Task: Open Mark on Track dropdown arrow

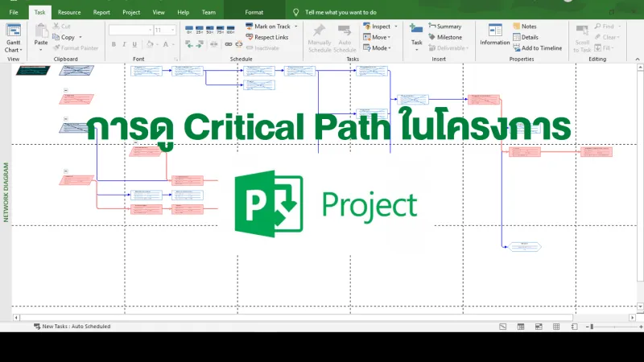Action: tap(296, 27)
